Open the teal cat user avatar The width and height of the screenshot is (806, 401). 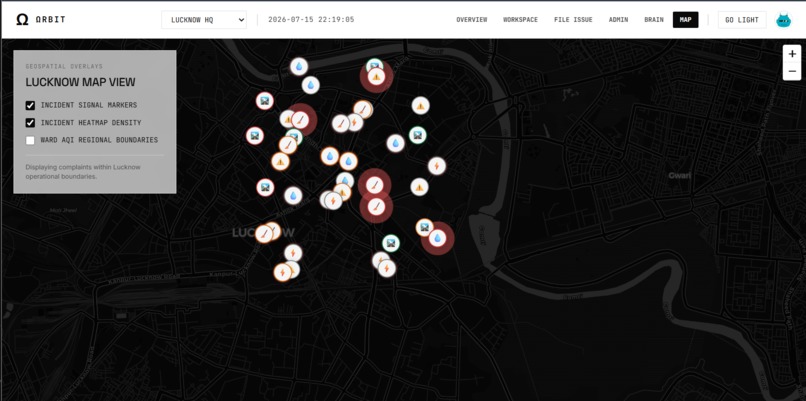(x=783, y=20)
